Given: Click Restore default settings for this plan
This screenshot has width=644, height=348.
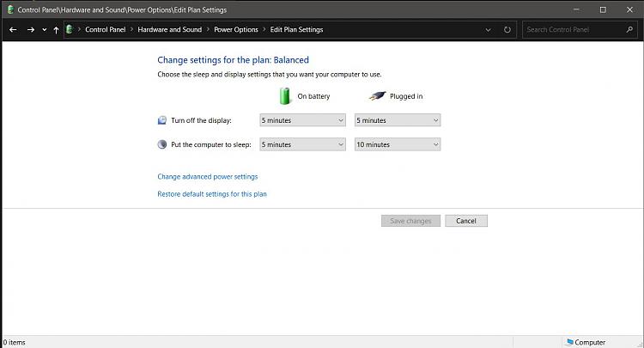Looking at the screenshot, I should [212, 194].
